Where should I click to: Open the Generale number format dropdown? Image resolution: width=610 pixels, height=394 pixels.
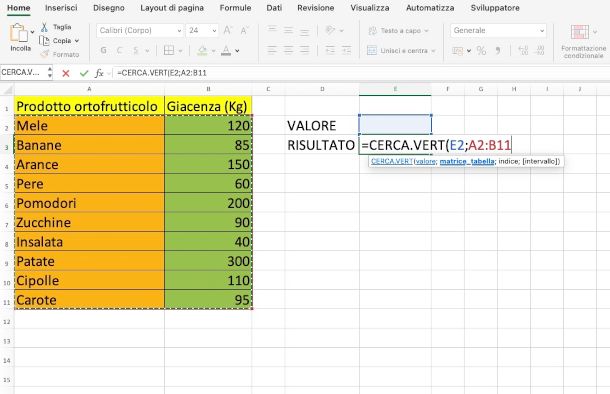click(x=498, y=30)
